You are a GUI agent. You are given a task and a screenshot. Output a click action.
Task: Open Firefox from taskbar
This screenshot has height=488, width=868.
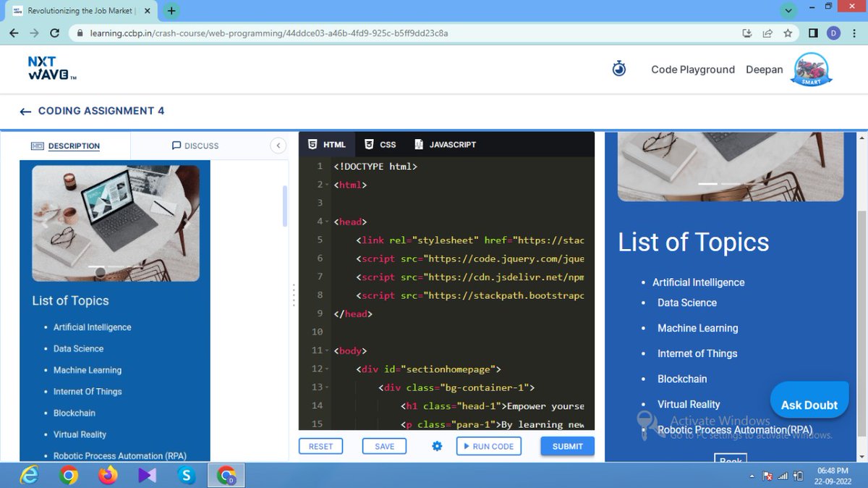(108, 475)
